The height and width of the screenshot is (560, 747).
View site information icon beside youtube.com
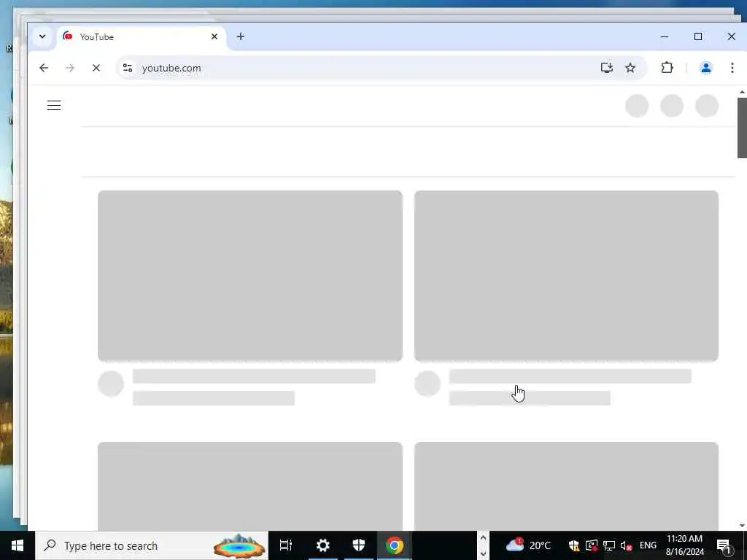(x=127, y=68)
